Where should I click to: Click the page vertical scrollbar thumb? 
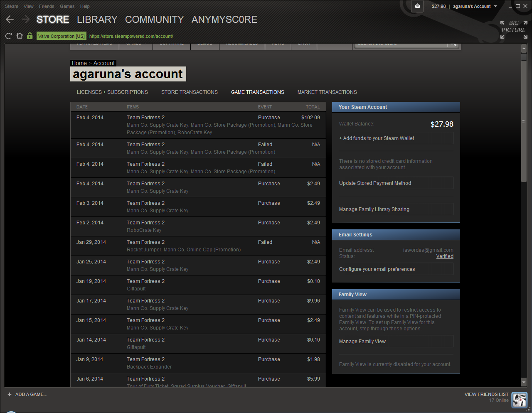pyautogui.click(x=524, y=121)
